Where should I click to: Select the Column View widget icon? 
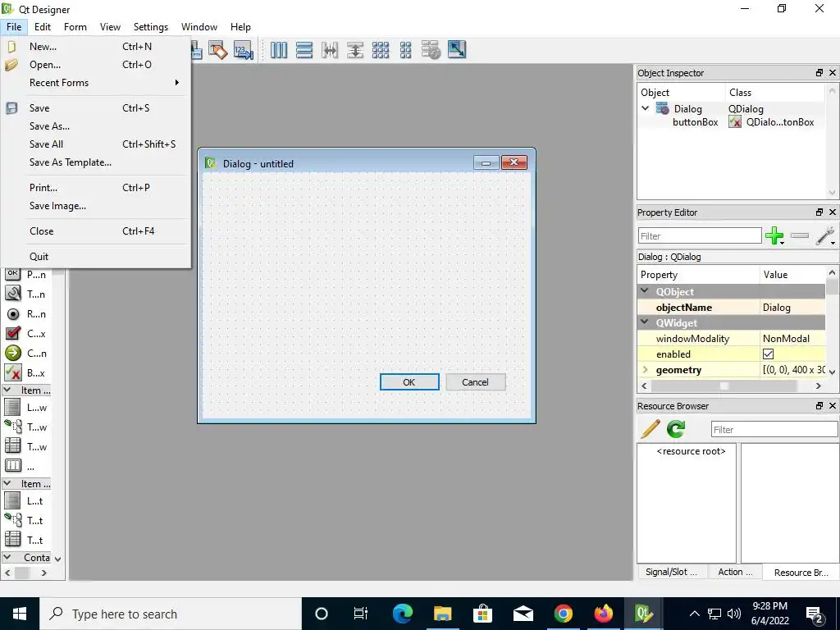tap(12, 466)
